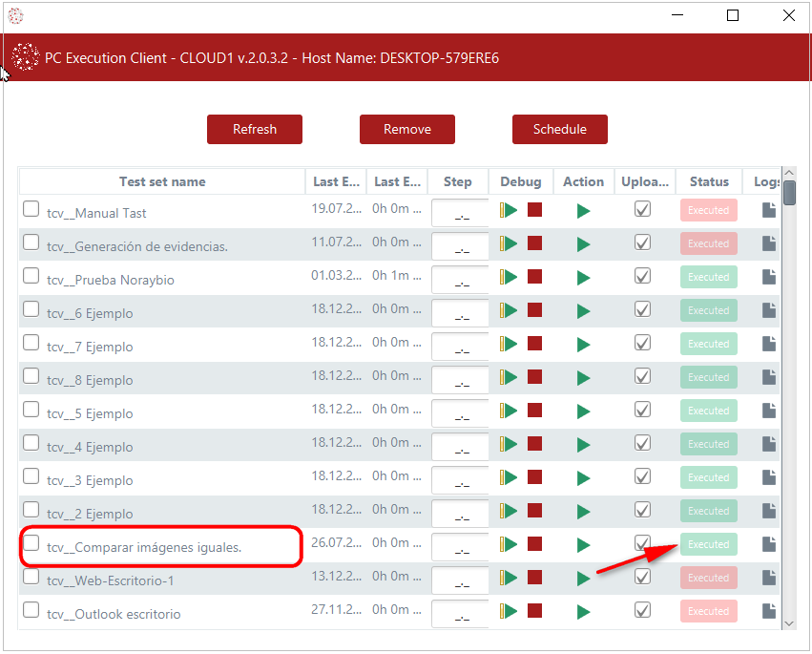
Task: Click Executed status badge for tcv__4 Ejemplo
Action: 709,444
